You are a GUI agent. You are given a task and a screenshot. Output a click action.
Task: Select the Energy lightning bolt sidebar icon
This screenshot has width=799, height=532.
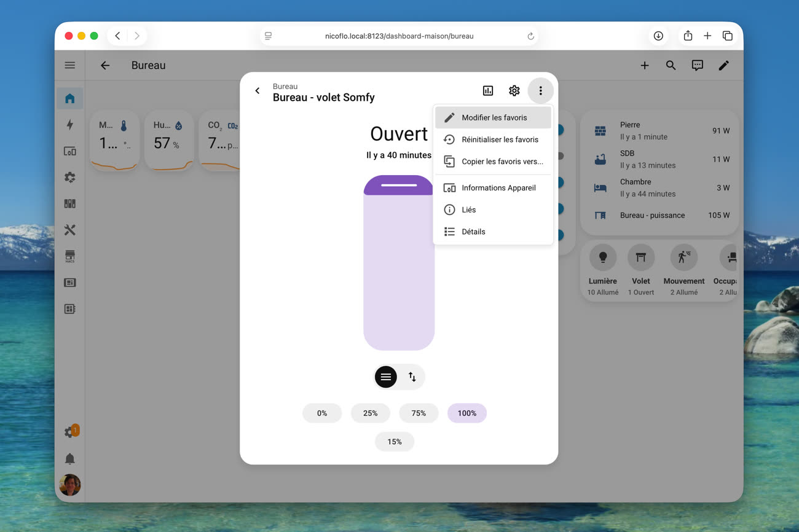pos(70,125)
